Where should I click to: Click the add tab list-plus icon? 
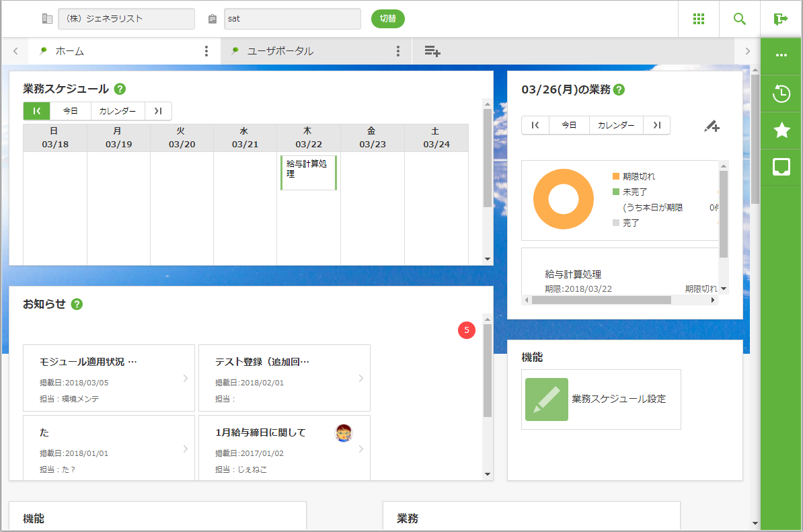pos(432,51)
